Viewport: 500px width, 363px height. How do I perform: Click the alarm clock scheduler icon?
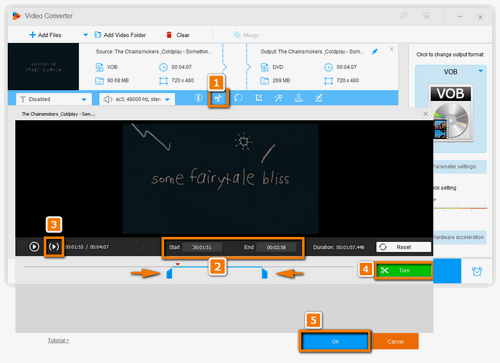[x=477, y=271]
